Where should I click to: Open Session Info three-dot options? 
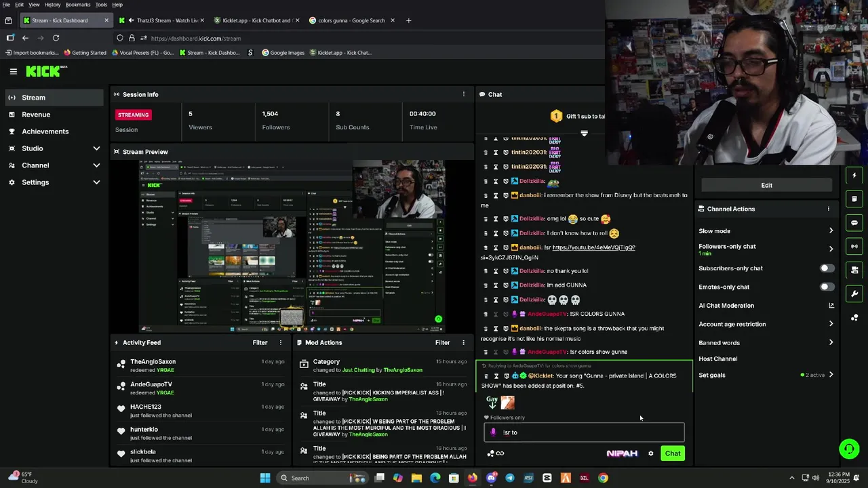(x=464, y=94)
